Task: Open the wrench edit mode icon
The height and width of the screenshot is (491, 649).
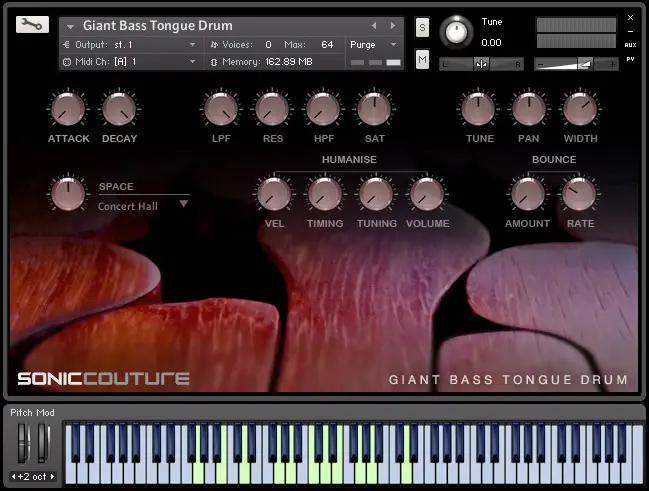Action: pyautogui.click(x=32, y=25)
